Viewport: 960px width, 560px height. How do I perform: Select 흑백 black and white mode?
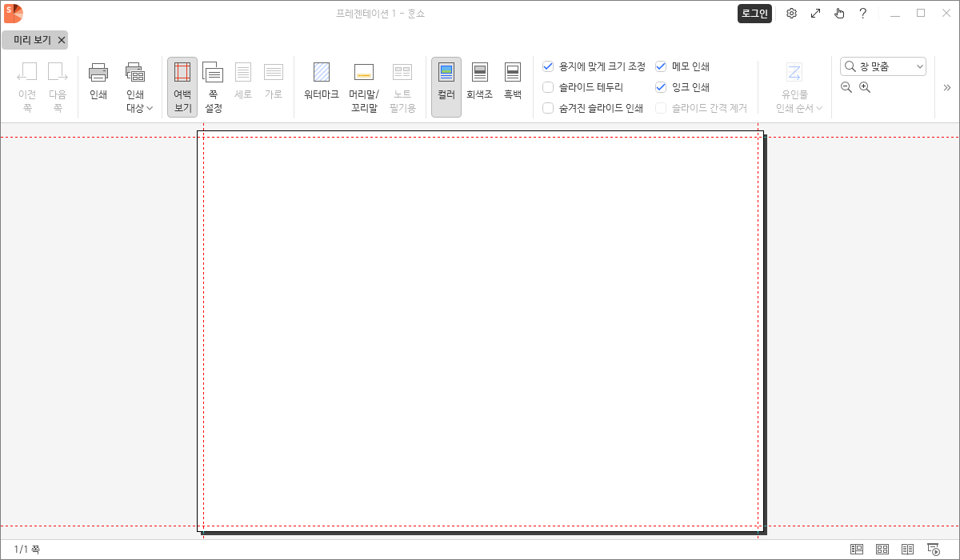(x=513, y=81)
